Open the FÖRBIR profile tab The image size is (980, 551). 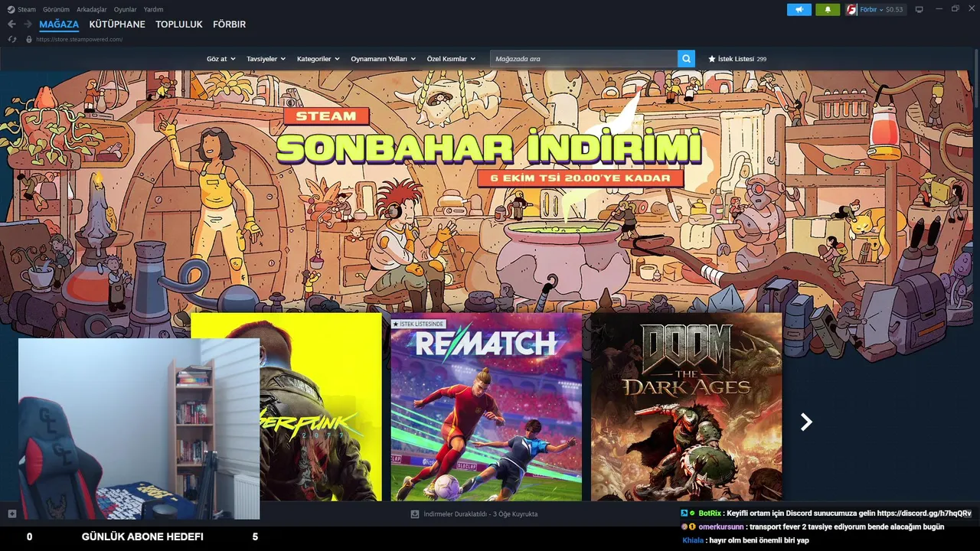[x=229, y=24]
